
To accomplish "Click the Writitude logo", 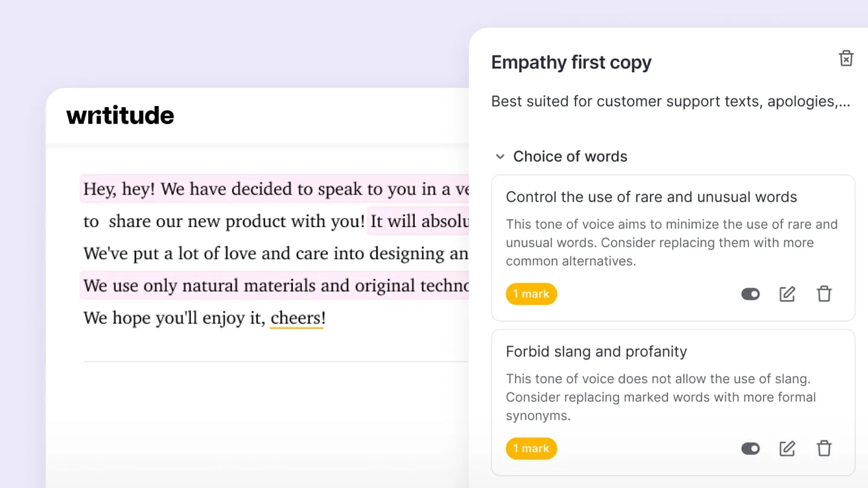I will click(120, 115).
